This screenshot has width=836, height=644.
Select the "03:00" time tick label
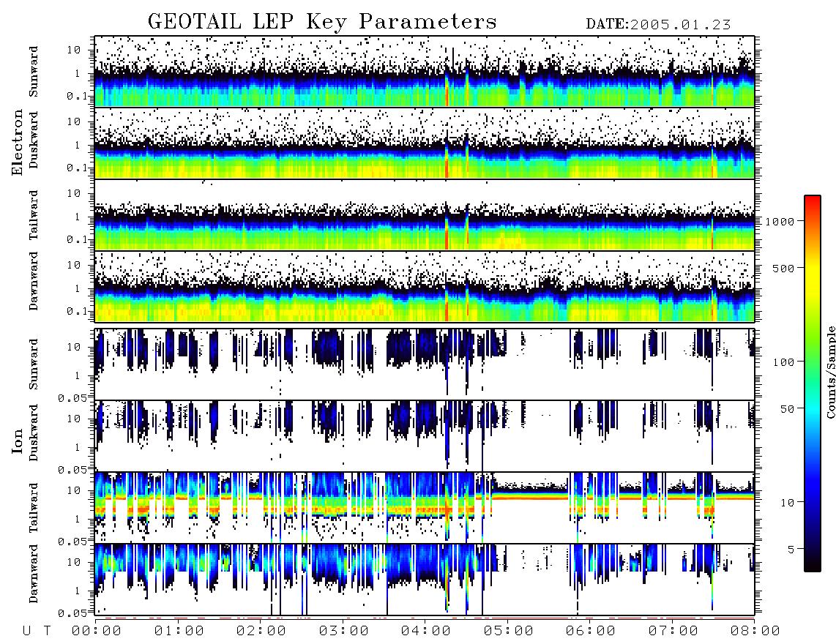[344, 632]
